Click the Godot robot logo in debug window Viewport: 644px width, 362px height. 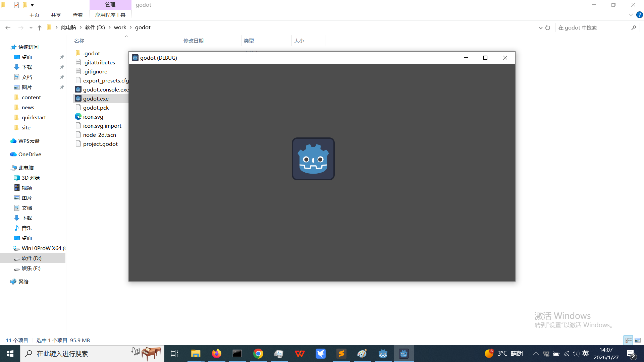313,159
